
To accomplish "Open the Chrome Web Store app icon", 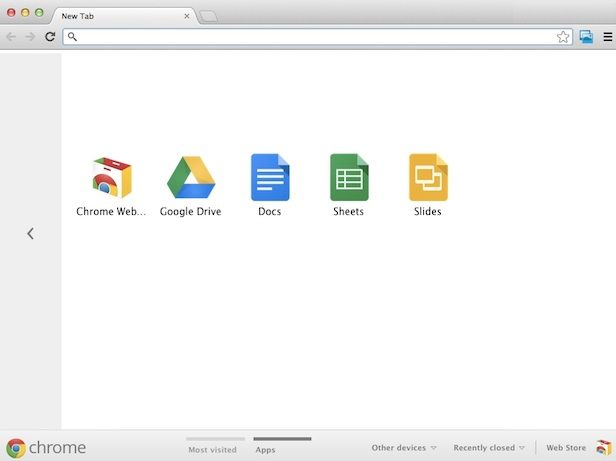I will [112, 178].
